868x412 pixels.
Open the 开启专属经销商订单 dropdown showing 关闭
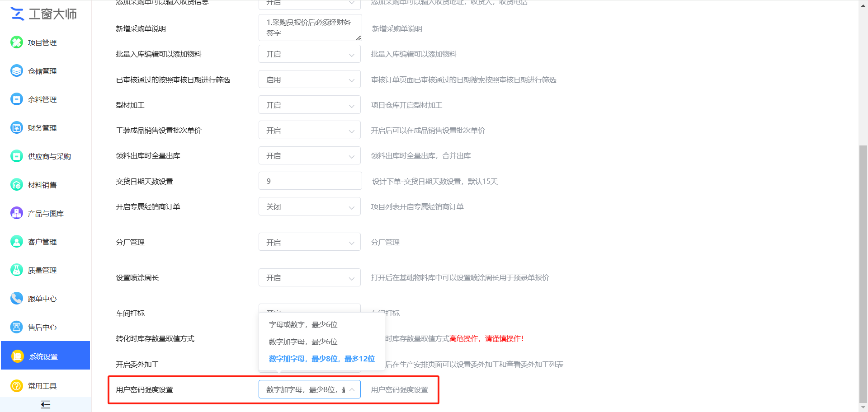(310, 206)
